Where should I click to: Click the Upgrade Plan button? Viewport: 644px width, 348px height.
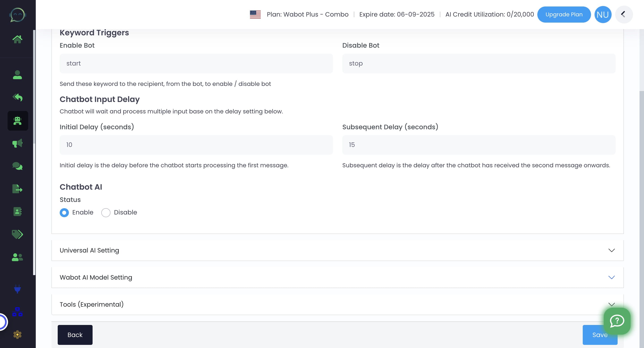click(x=564, y=14)
